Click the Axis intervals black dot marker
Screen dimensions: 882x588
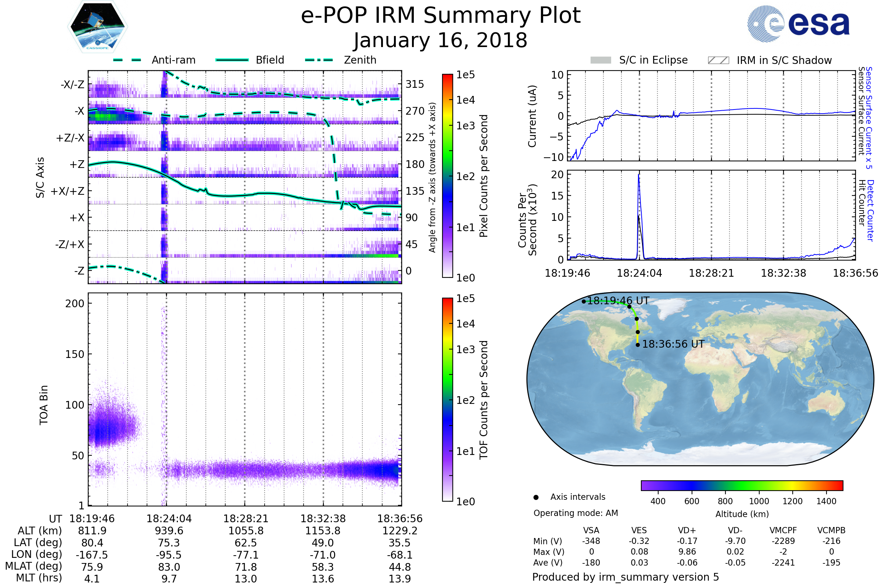(x=536, y=497)
